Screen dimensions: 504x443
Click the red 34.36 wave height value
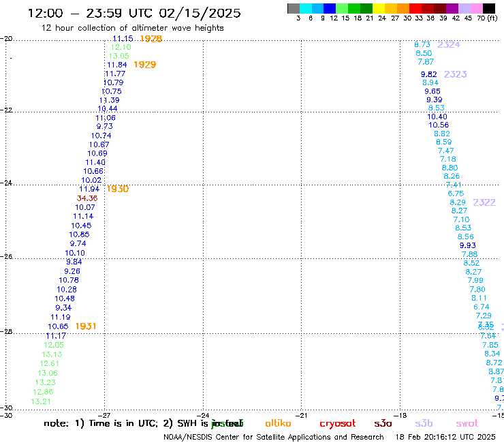click(x=87, y=198)
